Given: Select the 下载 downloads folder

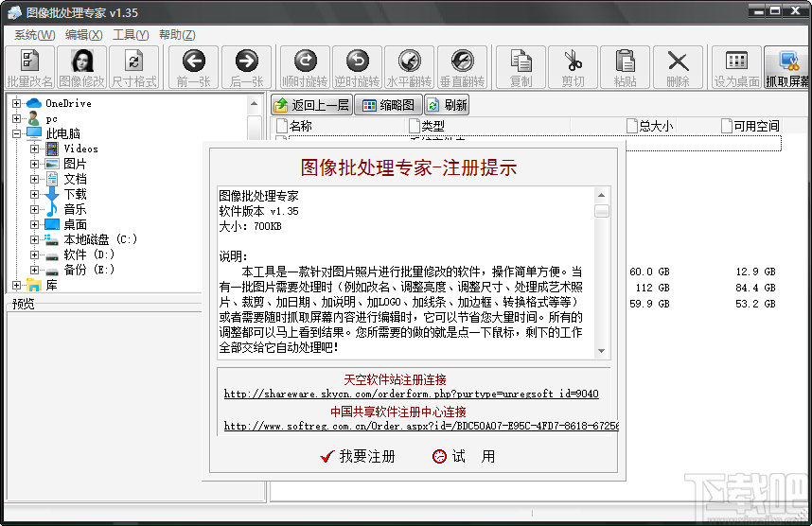Looking at the screenshot, I should pos(75,194).
